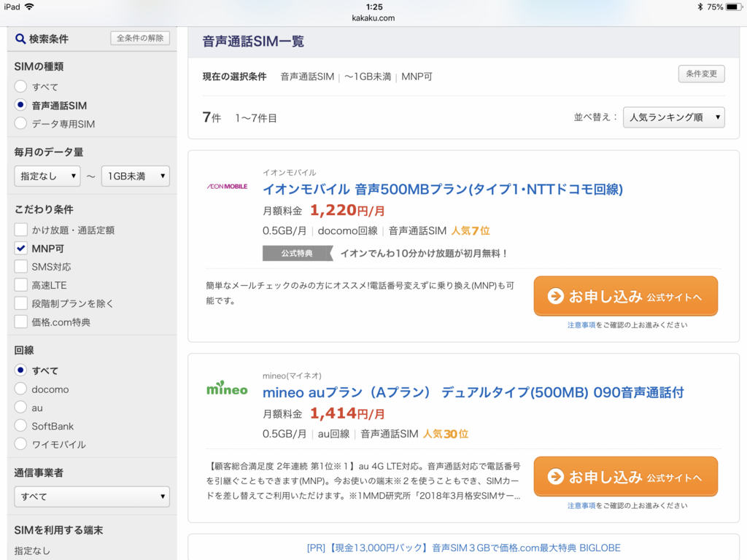The image size is (747, 560).
Task: Click the 1,220円/月 price text
Action: 347,210
